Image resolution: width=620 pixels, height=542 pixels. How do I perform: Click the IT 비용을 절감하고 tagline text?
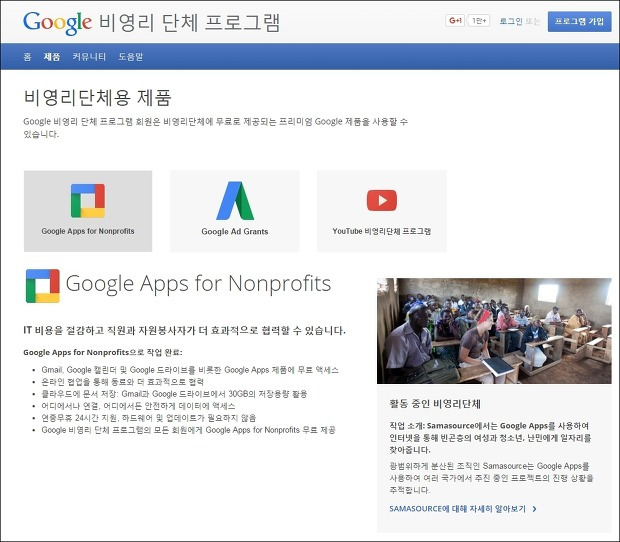pyautogui.click(x=184, y=330)
